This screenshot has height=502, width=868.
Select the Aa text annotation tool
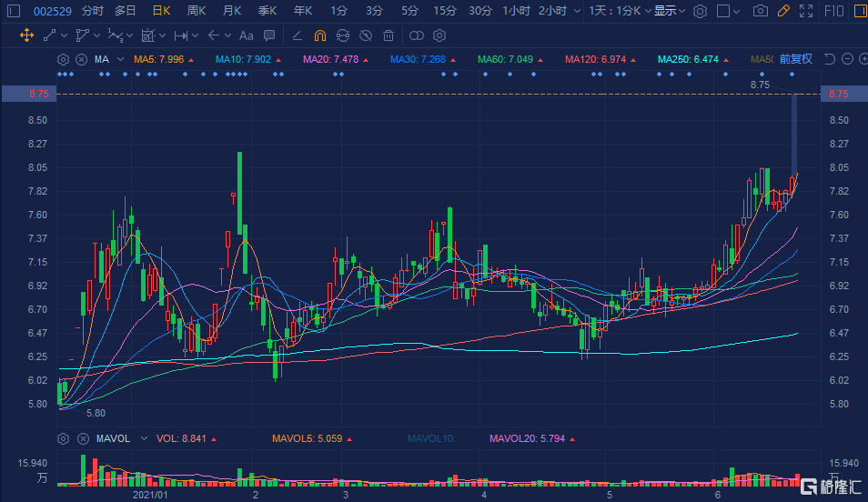point(247,36)
